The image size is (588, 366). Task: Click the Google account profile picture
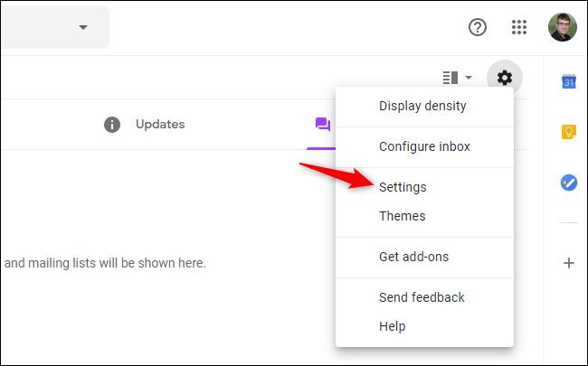pyautogui.click(x=563, y=27)
